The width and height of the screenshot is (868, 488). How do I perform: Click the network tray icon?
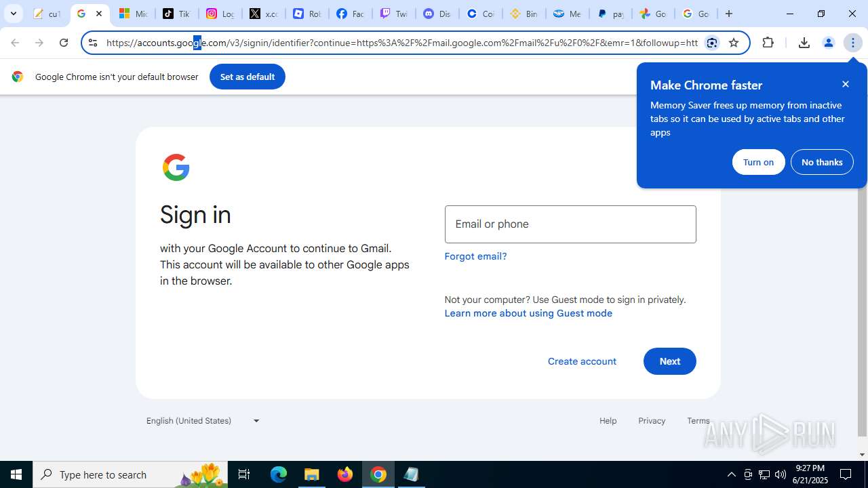pos(764,474)
